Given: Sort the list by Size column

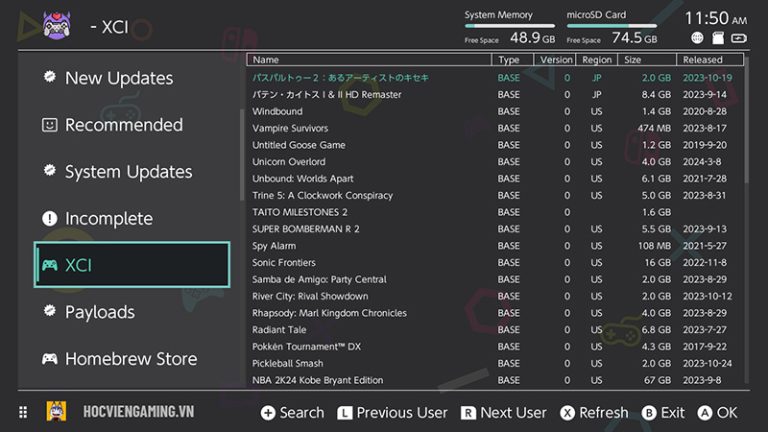Looking at the screenshot, I should tap(632, 60).
